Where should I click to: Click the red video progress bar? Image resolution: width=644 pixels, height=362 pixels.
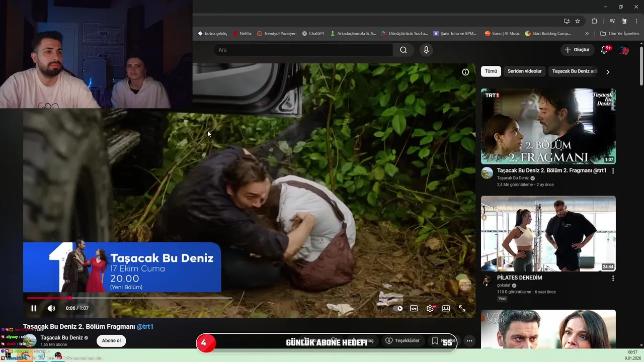click(x=49, y=298)
